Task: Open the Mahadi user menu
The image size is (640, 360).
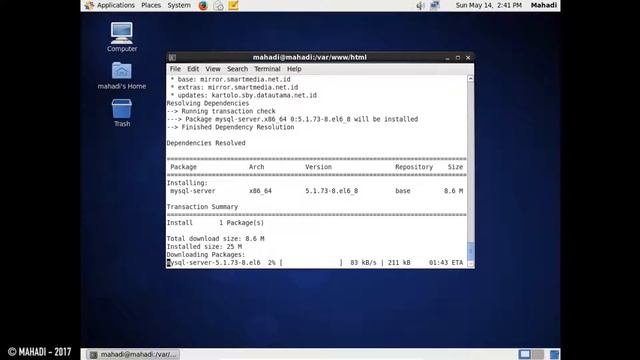Action: click(544, 5)
